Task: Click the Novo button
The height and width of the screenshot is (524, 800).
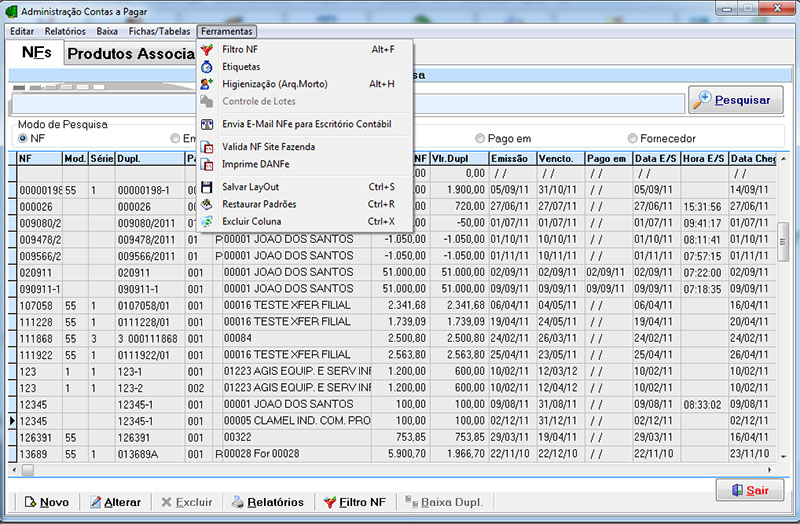Action: [45, 502]
